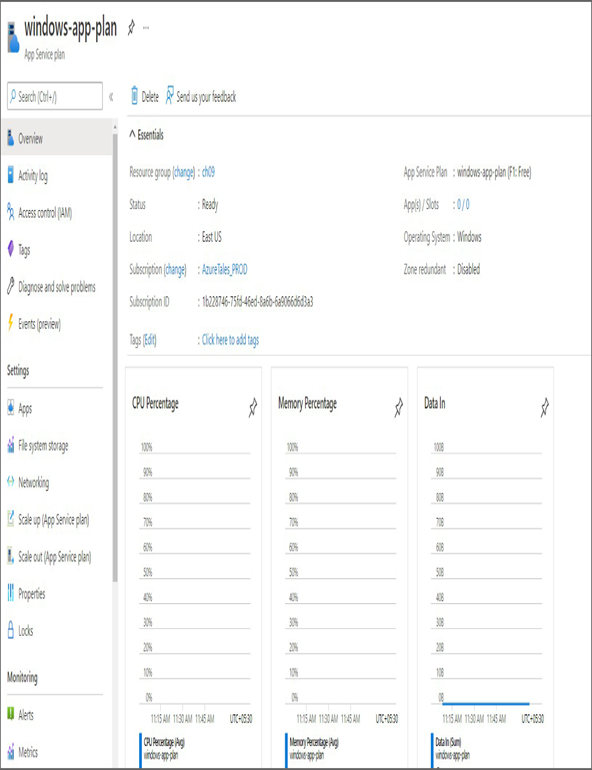Select the East US location text

pos(212,237)
